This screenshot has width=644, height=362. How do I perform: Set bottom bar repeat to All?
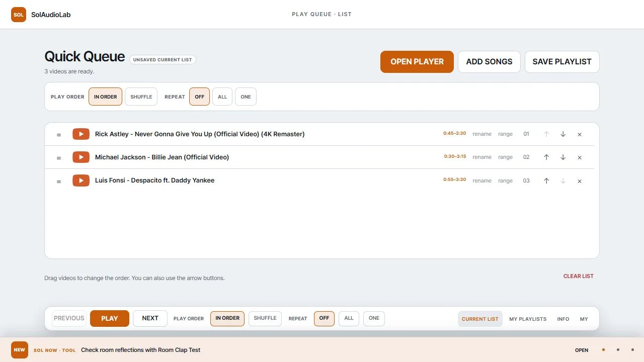point(349,318)
